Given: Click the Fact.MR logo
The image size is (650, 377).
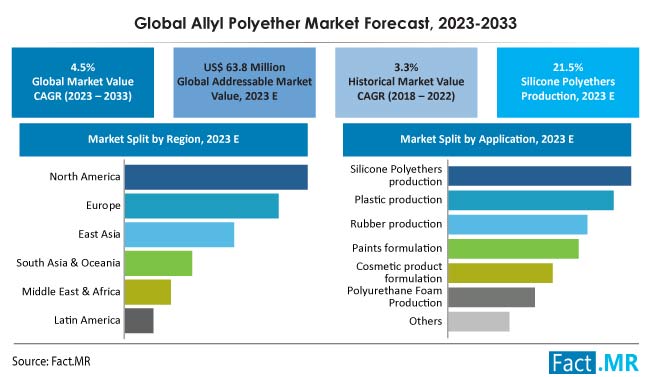Looking at the screenshot, I should (594, 363).
